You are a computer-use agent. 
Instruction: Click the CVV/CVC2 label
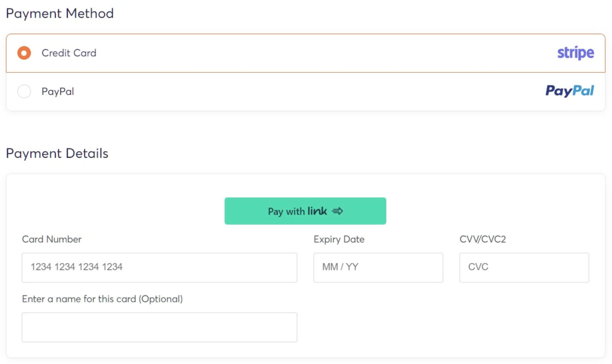[483, 239]
